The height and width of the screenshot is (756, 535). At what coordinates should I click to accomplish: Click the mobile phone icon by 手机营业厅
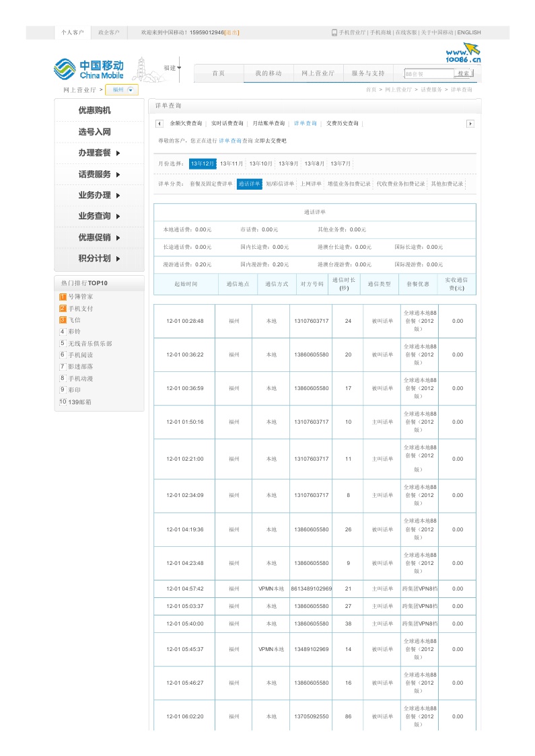coord(334,33)
